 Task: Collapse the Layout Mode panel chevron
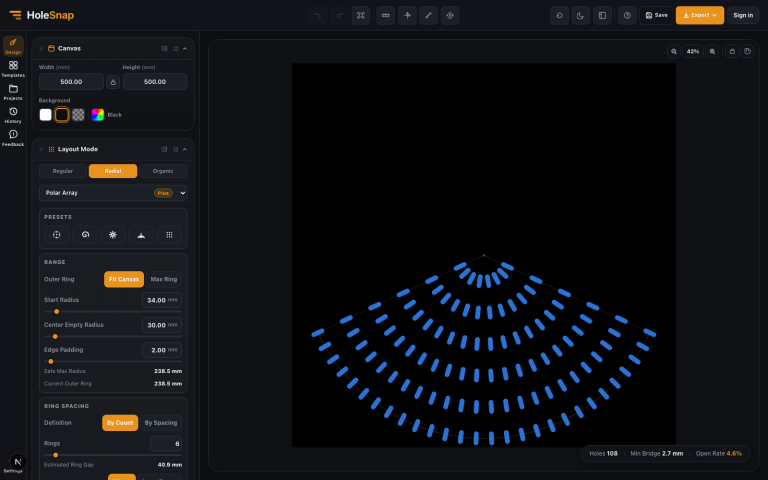(185, 149)
